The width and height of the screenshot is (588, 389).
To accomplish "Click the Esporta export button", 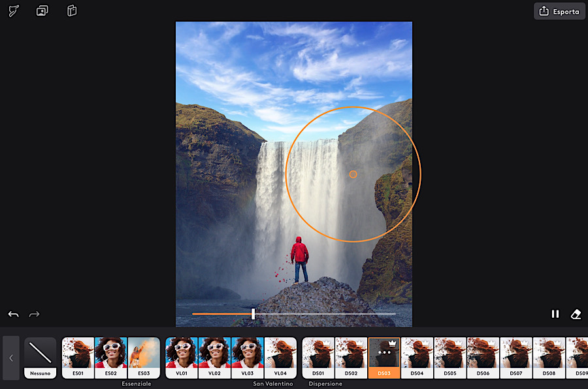I will [x=559, y=11].
